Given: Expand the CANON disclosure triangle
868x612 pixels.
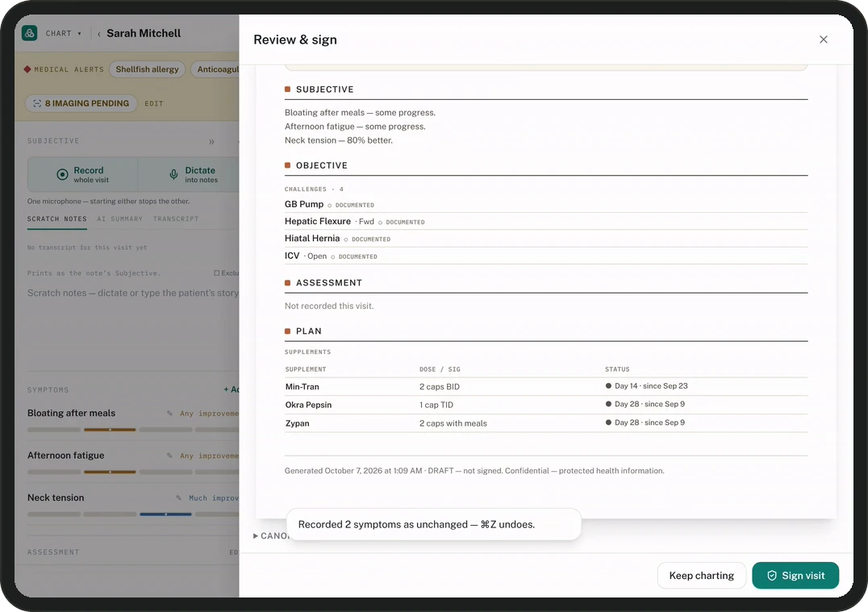Looking at the screenshot, I should click(255, 535).
